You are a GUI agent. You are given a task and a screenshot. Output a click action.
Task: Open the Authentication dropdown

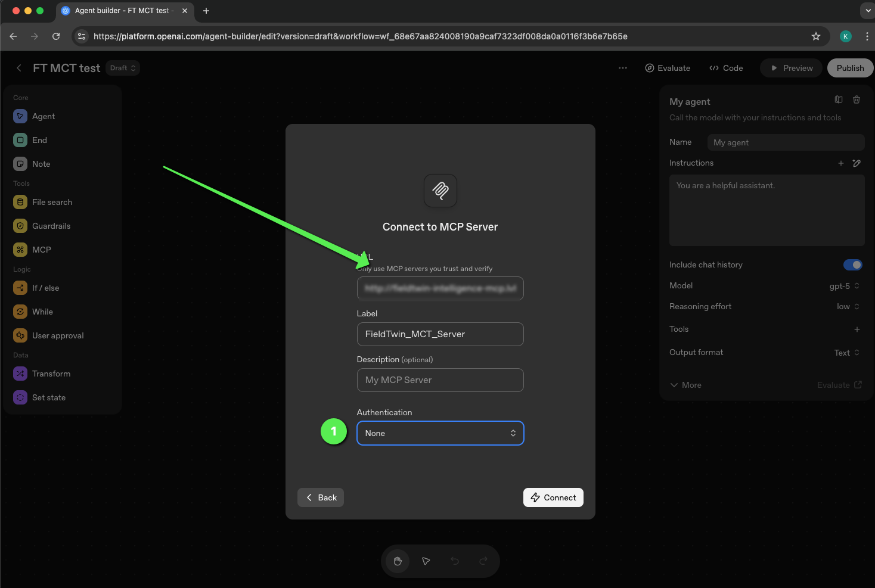click(440, 433)
